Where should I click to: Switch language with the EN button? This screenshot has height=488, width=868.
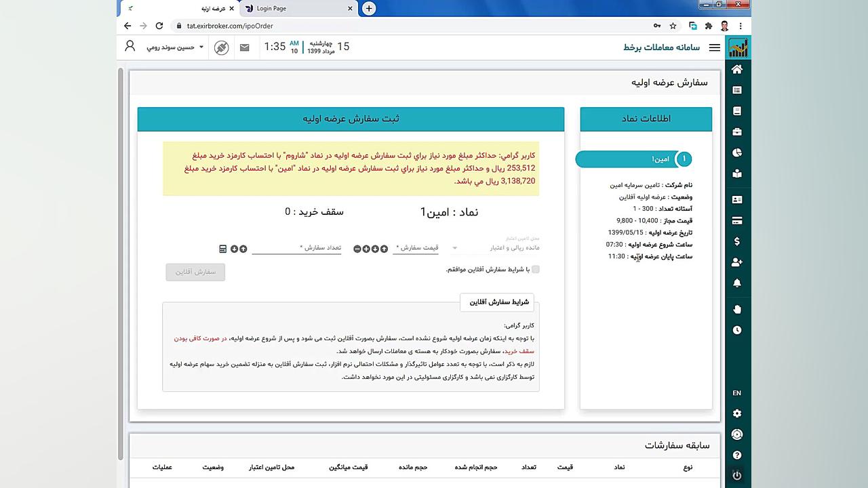point(737,393)
